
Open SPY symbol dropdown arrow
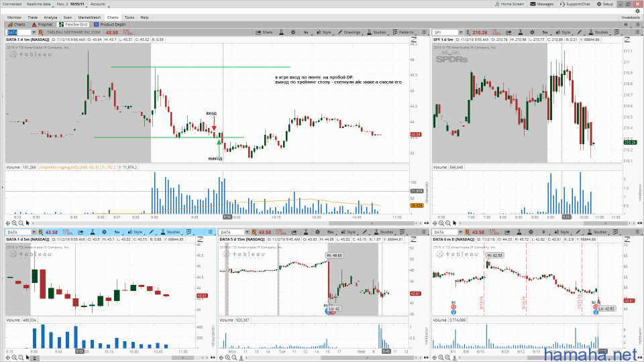[461, 32]
